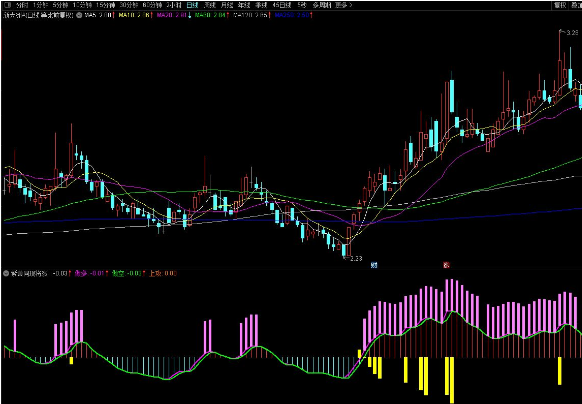
Task: Open the 多周期 multi-period view
Action: [x=321, y=5]
